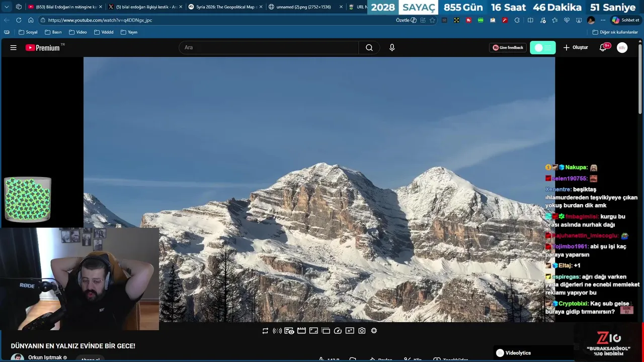The width and height of the screenshot is (644, 362).
Task: Click inside the YouTube search field
Action: 269,48
